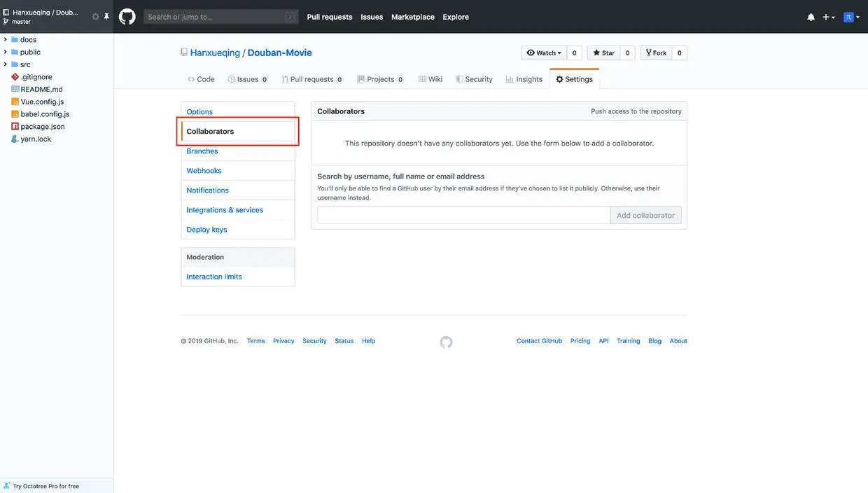Open the Terms footer link
868x493 pixels.
(255, 341)
